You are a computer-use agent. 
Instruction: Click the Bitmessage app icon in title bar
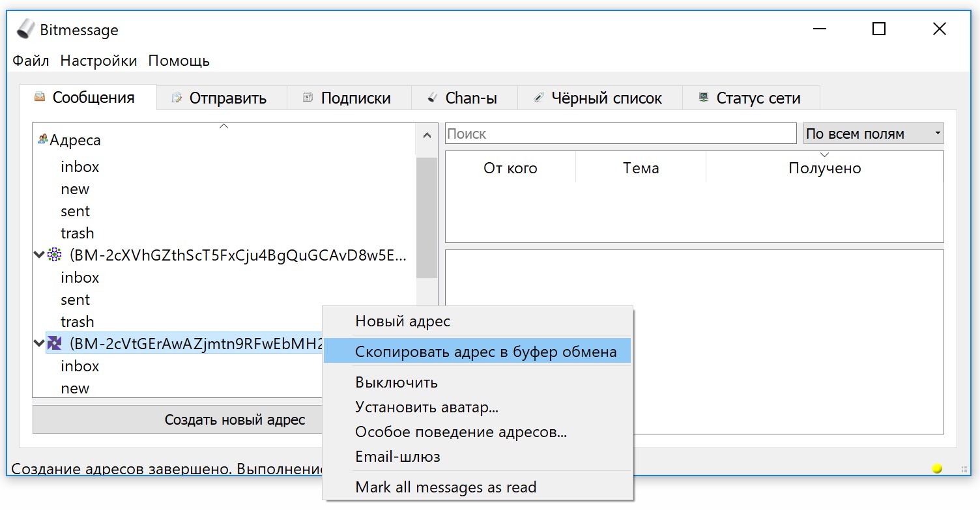click(x=25, y=29)
